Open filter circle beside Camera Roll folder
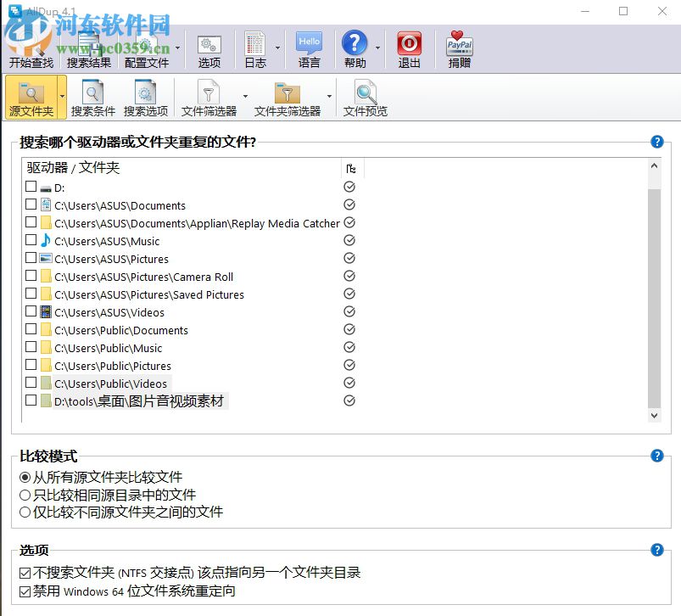The width and height of the screenshot is (681, 616). 349,276
